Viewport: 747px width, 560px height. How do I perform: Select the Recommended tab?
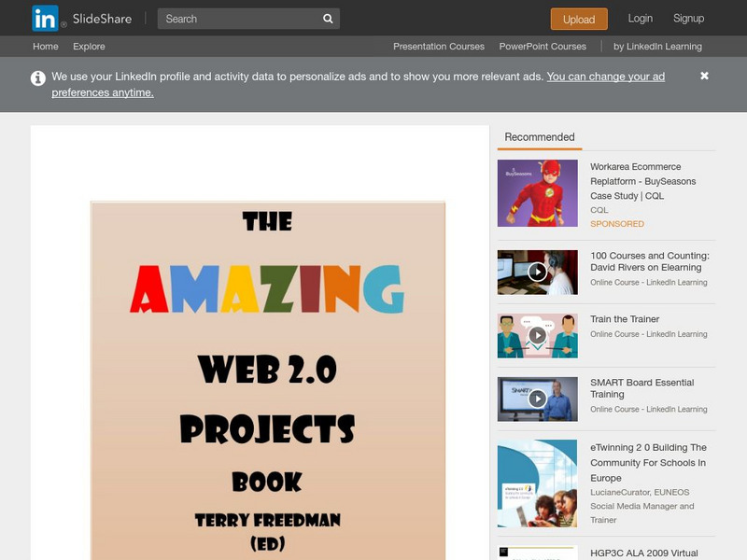click(x=540, y=136)
